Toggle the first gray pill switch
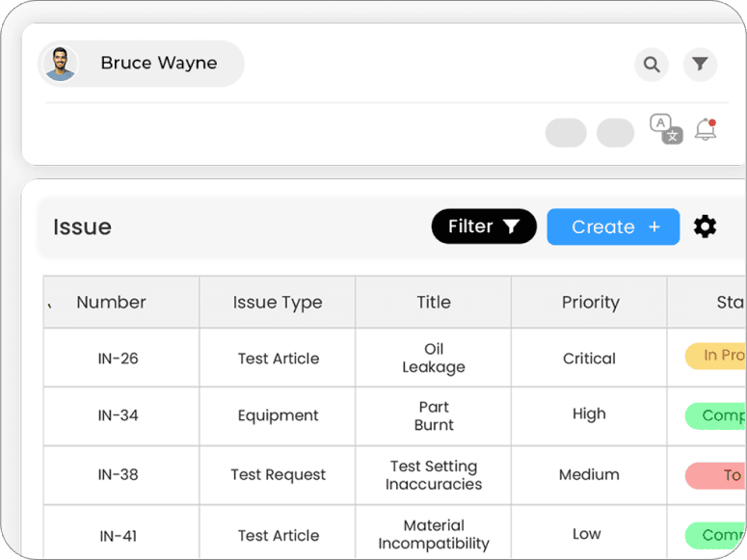Viewport: 747px width, 560px height. point(566,132)
